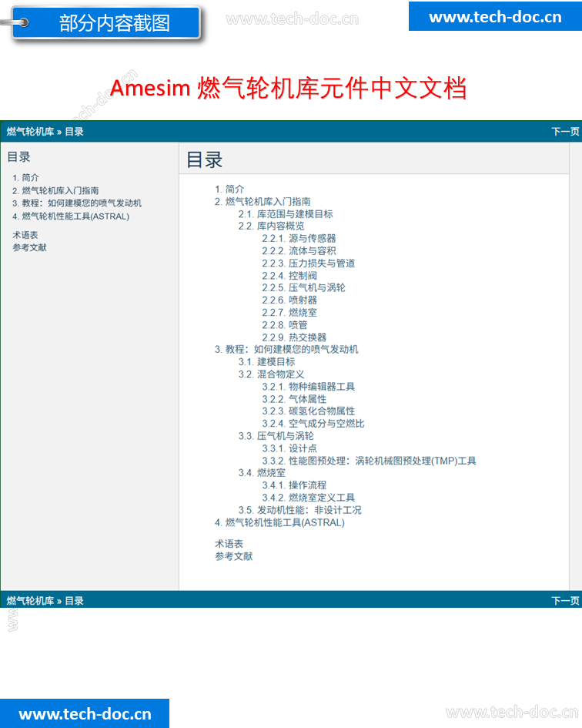
Task: Click the 部分内容截图 blue tag label
Action: 107,22
